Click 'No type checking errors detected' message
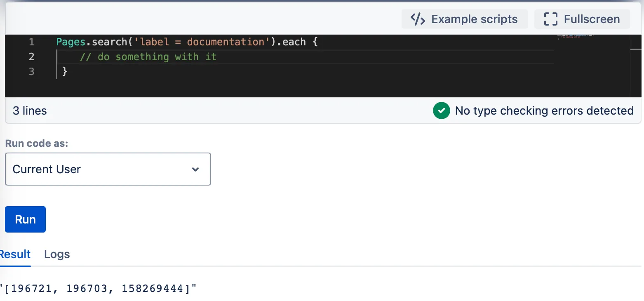644x301 pixels. [x=544, y=111]
